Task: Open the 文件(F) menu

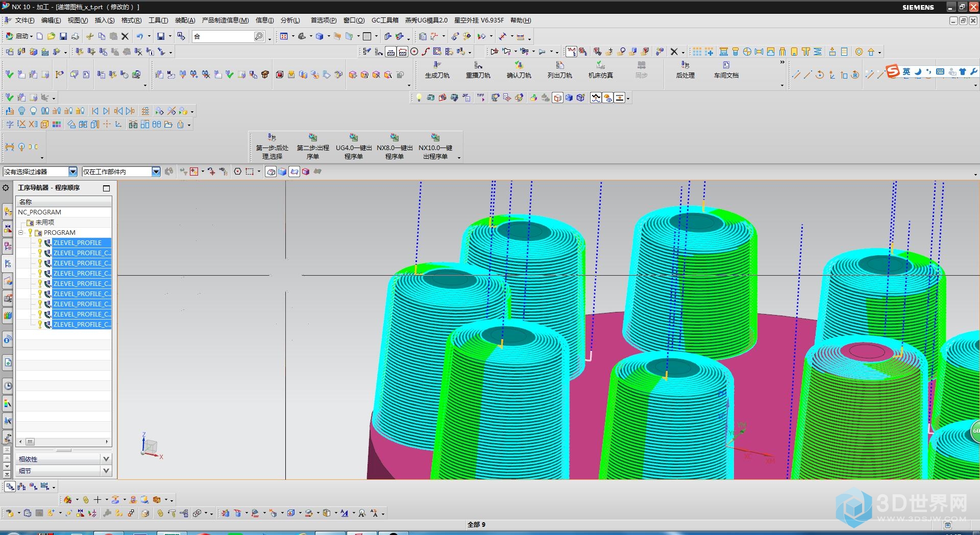Action: point(24,20)
